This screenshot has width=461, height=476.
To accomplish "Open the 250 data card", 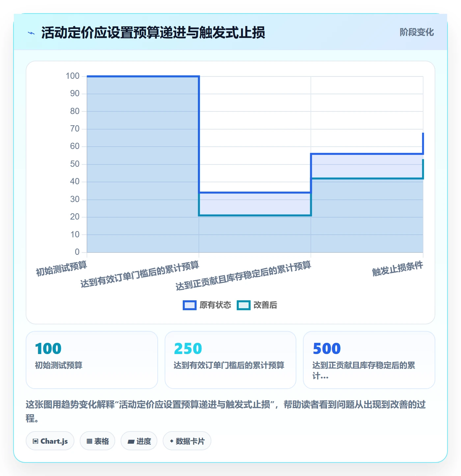I will [x=230, y=360].
